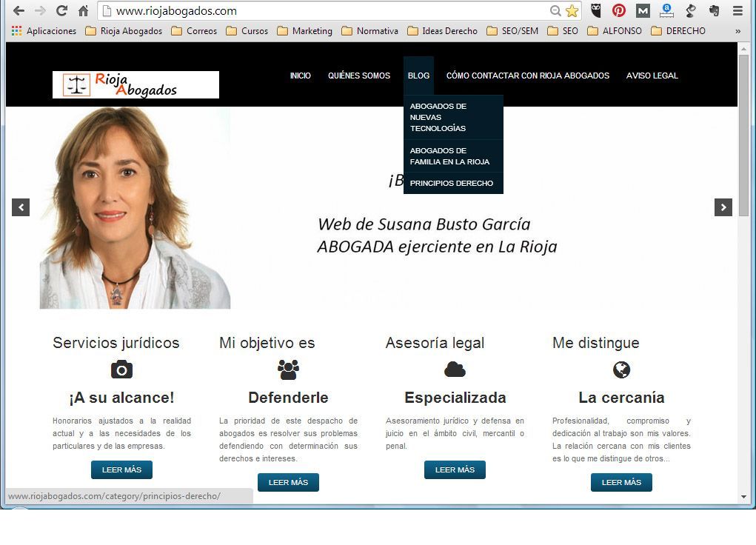Open CÓMO CONTACTAR CON RIOJA ABOGADOS page
This screenshot has width=756, height=545.
coord(528,76)
